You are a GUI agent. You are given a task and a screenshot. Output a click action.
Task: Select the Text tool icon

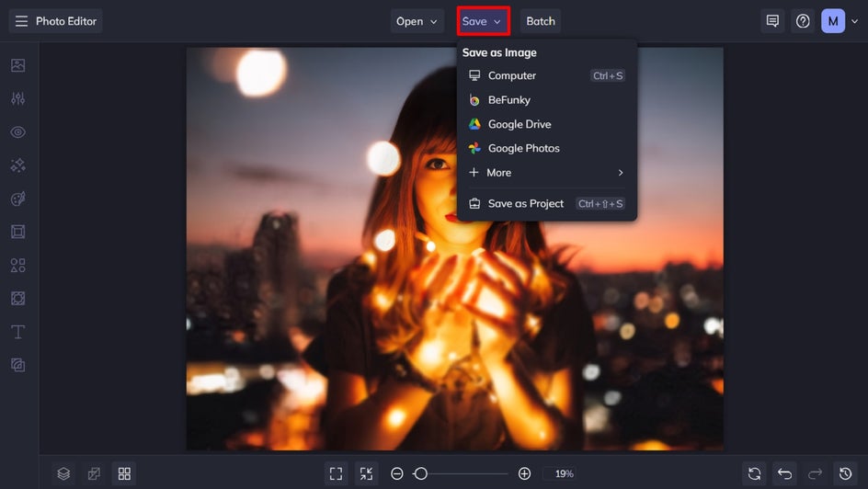click(x=17, y=332)
